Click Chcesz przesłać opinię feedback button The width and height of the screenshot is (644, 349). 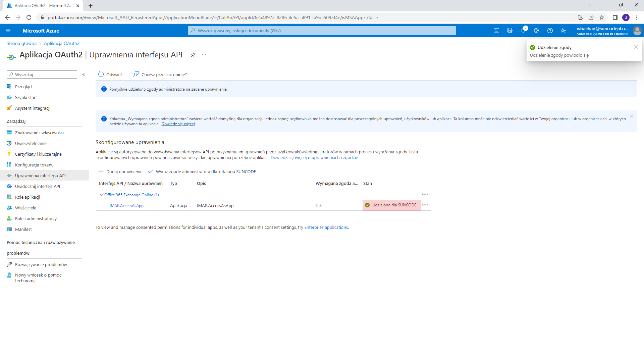[160, 74]
